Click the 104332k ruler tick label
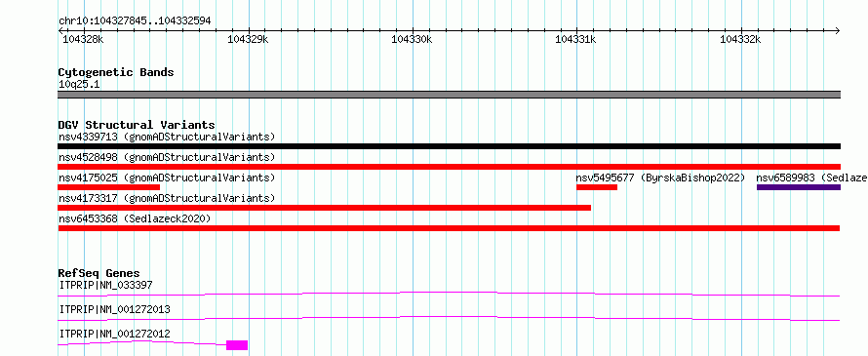Viewport: 868px width, 356px height. point(740,39)
